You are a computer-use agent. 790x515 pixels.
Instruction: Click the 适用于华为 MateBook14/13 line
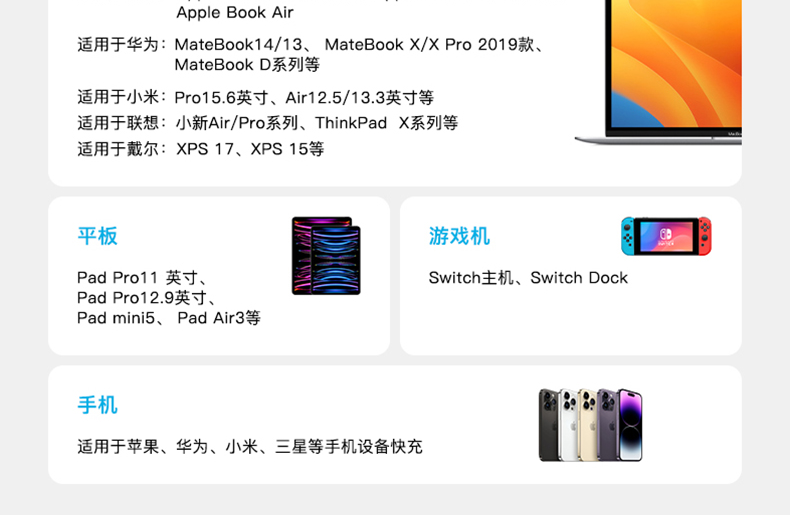point(311,44)
